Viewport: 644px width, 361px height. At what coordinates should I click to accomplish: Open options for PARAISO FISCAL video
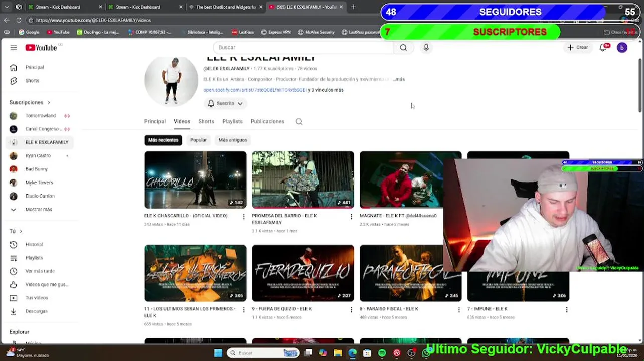pos(459,310)
